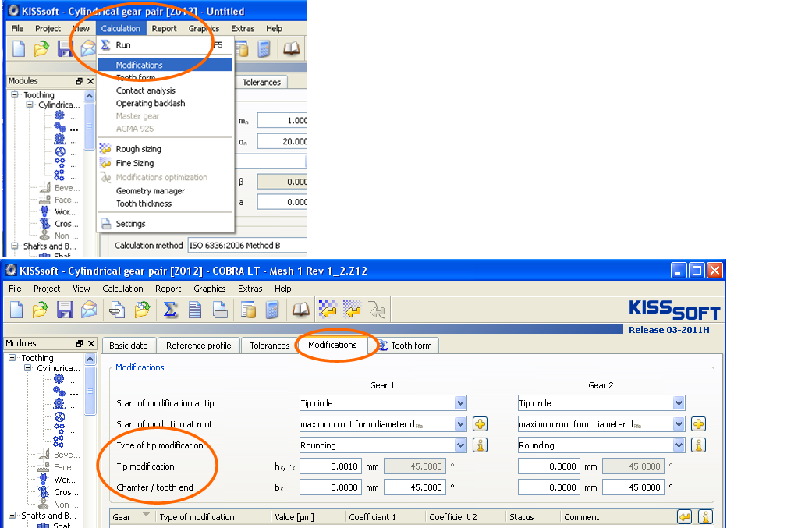Collapse Shafts and B... node in COBRA LT tree
Viewport: 812px width, 528px height.
click(x=12, y=515)
